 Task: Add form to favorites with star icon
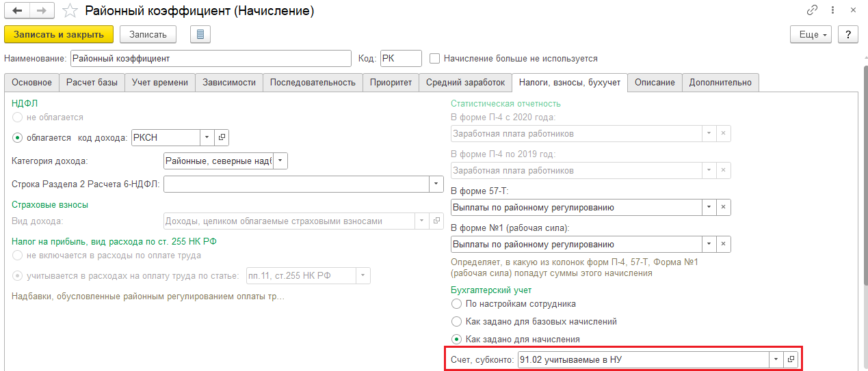tap(69, 11)
